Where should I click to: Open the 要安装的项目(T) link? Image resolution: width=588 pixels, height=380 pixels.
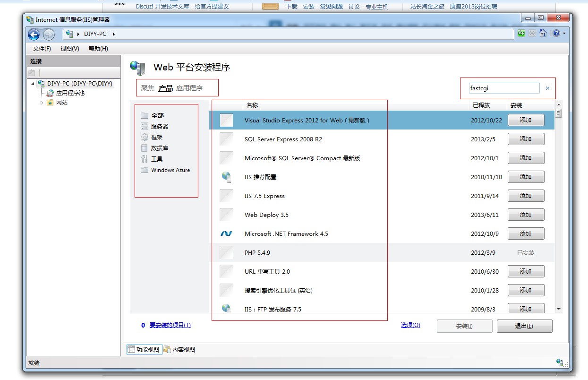pos(170,325)
